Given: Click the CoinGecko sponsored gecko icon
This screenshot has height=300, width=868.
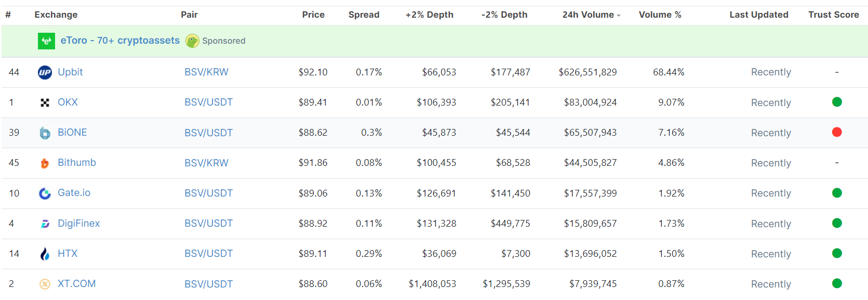Looking at the screenshot, I should point(193,41).
